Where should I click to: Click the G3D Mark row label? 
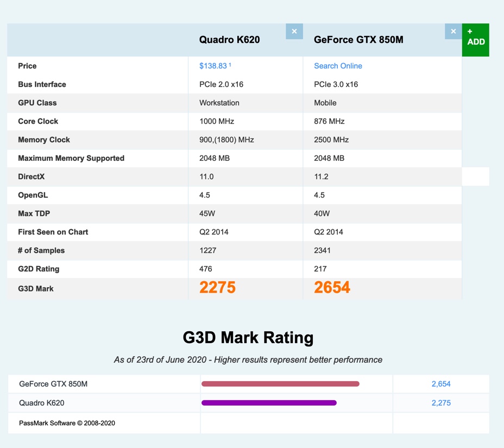pyautogui.click(x=36, y=288)
